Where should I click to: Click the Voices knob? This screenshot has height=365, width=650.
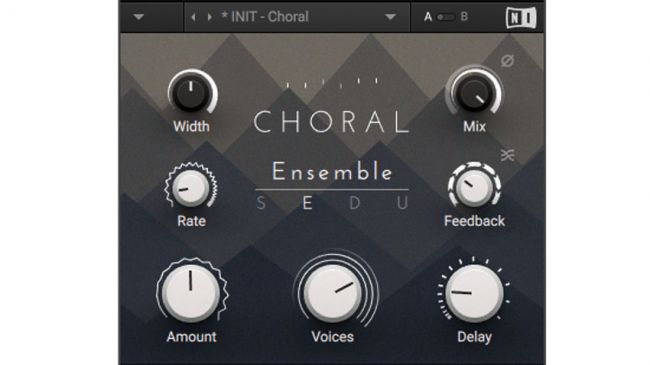pos(333,294)
